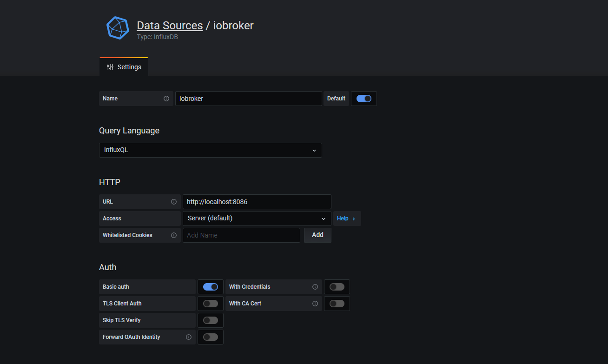Toggle the Default data source switch
Viewport: 608px width, 364px height.
point(364,99)
